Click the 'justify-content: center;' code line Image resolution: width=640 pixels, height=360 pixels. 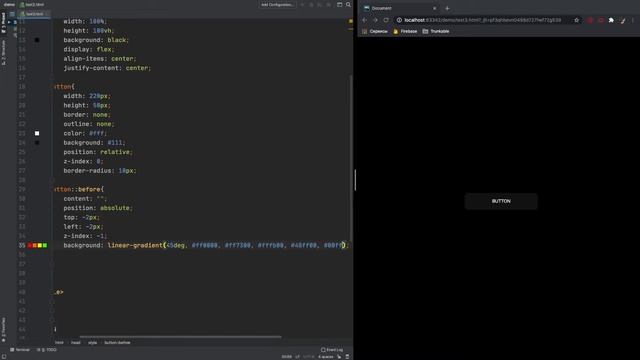107,68
